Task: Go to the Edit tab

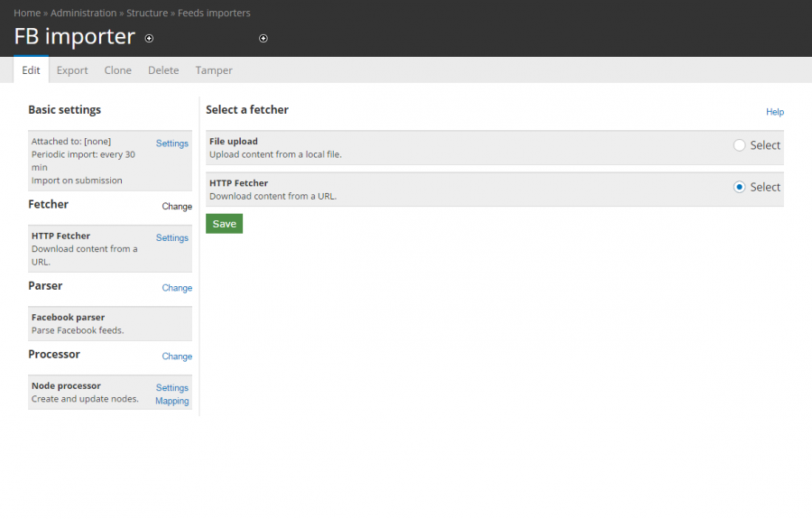Action: [x=31, y=70]
